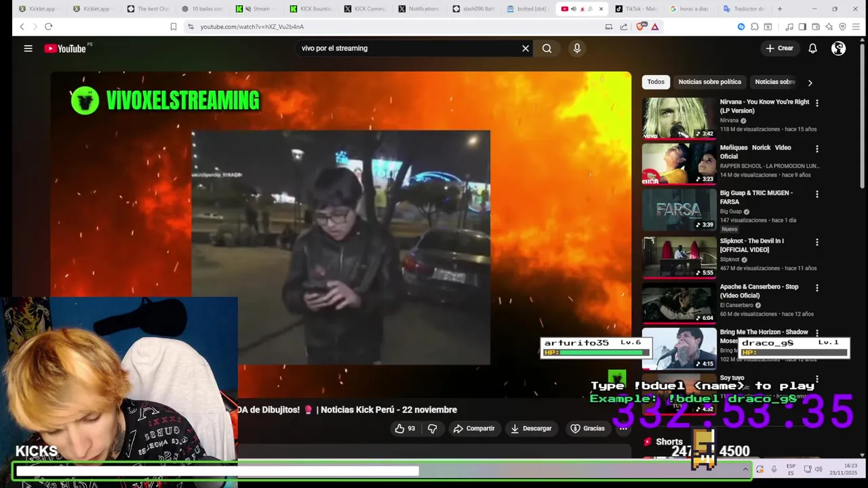Go forward in browser history
868x488 pixels.
click(35, 26)
